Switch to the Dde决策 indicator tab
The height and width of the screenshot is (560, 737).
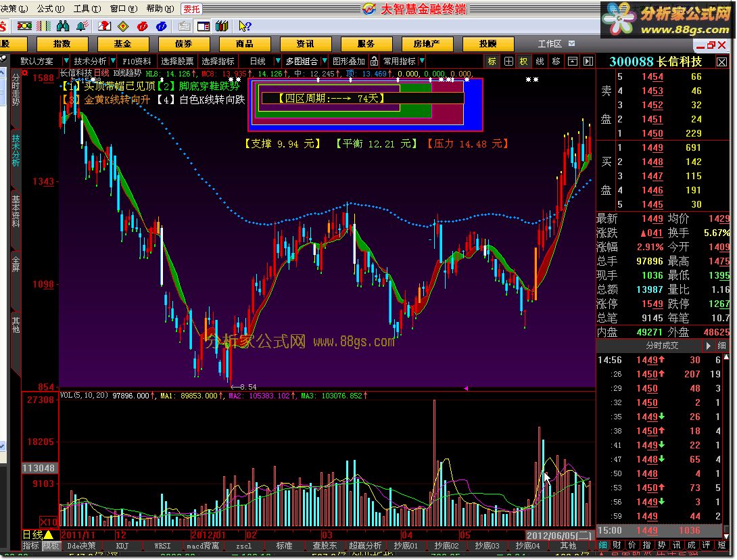coord(81,546)
